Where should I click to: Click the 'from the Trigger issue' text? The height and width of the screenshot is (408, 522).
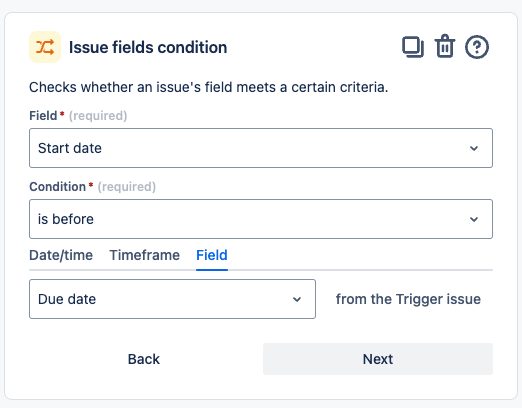408,299
